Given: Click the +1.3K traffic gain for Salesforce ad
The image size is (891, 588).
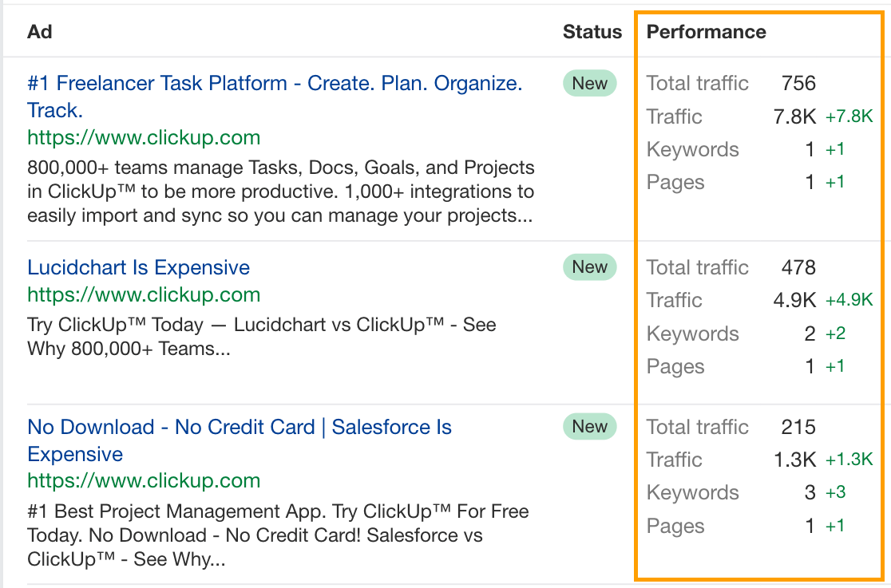Looking at the screenshot, I should coord(849,460).
